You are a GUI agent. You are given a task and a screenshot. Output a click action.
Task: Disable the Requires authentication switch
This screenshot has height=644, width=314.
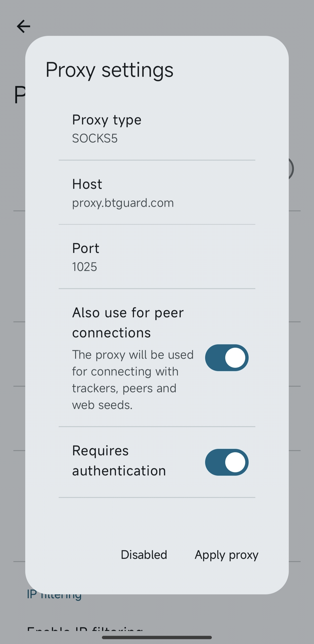[x=226, y=462]
